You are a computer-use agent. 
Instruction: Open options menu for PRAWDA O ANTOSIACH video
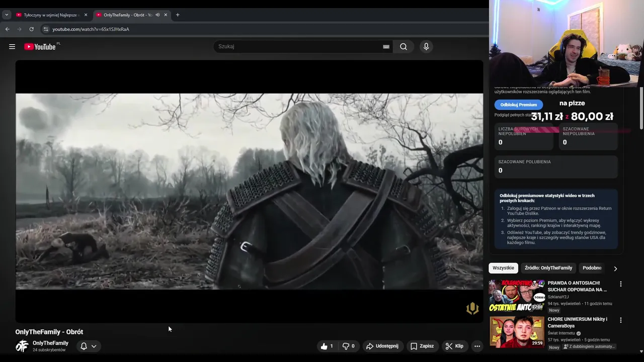(x=620, y=284)
